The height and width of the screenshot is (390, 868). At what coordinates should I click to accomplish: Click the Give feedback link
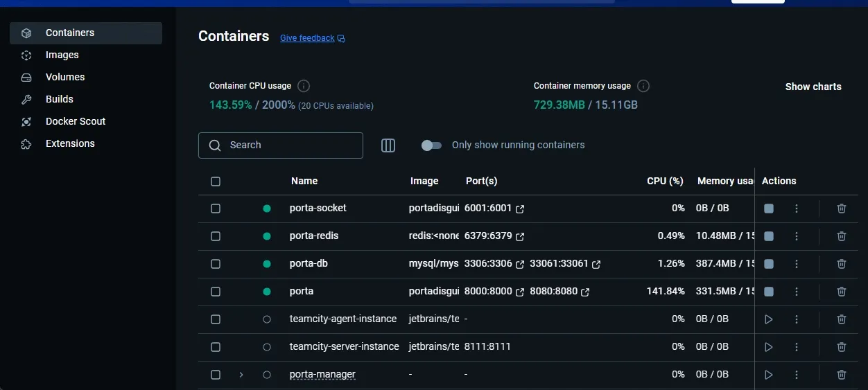pyautogui.click(x=312, y=38)
